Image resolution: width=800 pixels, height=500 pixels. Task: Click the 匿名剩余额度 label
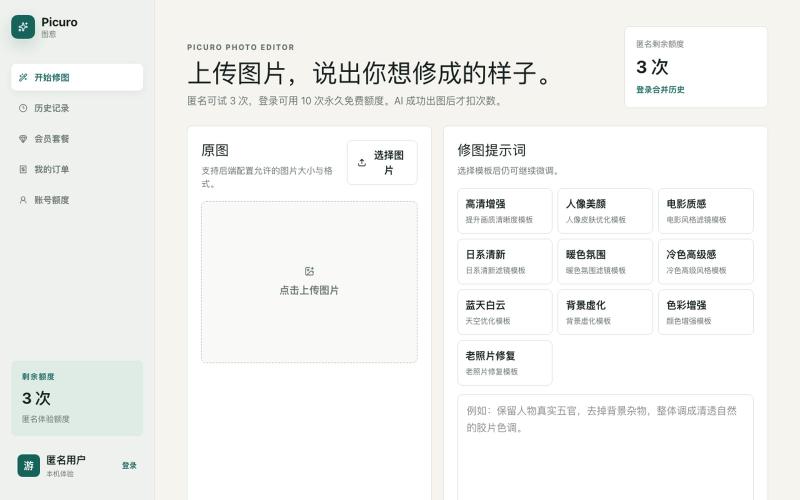pyautogui.click(x=660, y=44)
